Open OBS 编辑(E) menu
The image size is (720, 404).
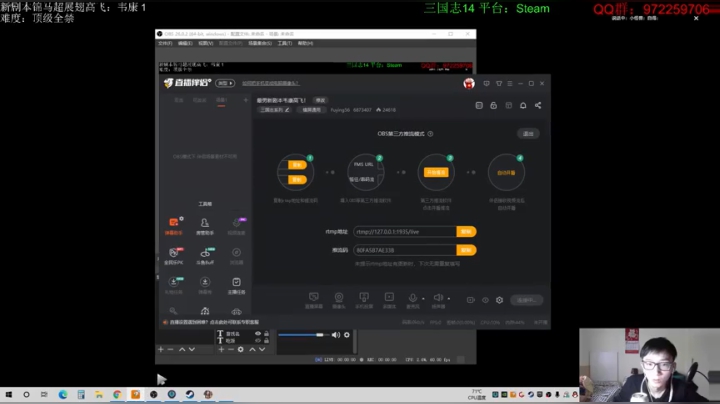(185, 43)
